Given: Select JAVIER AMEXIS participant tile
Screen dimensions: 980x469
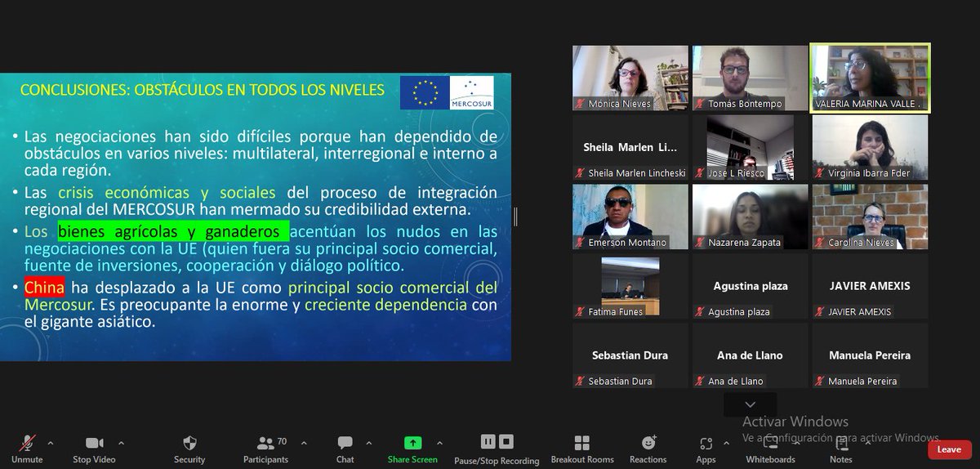Looking at the screenshot, I should point(870,286).
